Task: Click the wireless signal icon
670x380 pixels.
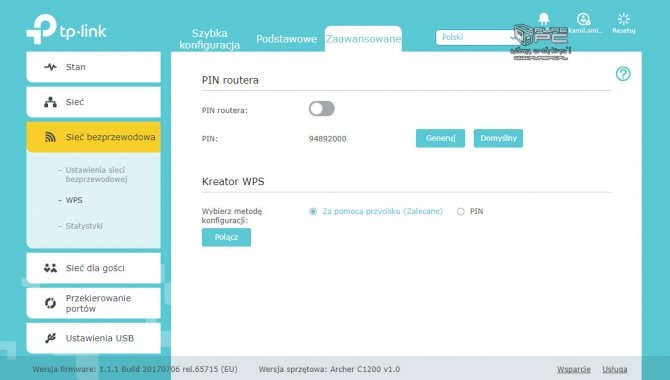Action: coord(50,137)
